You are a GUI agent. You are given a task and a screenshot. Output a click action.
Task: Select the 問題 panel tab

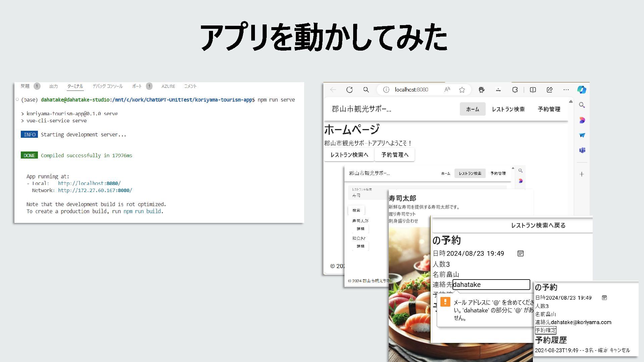pos(25,86)
